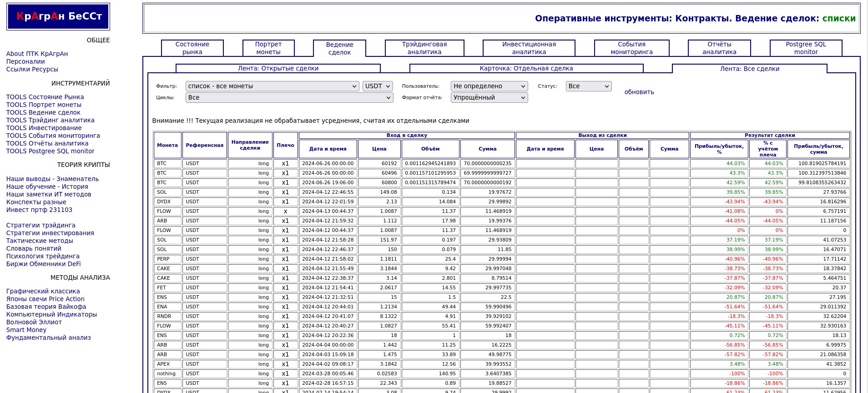The image size is (868, 393).
Task: Open Карточка: Отдельная сделка subtab
Action: point(526,69)
